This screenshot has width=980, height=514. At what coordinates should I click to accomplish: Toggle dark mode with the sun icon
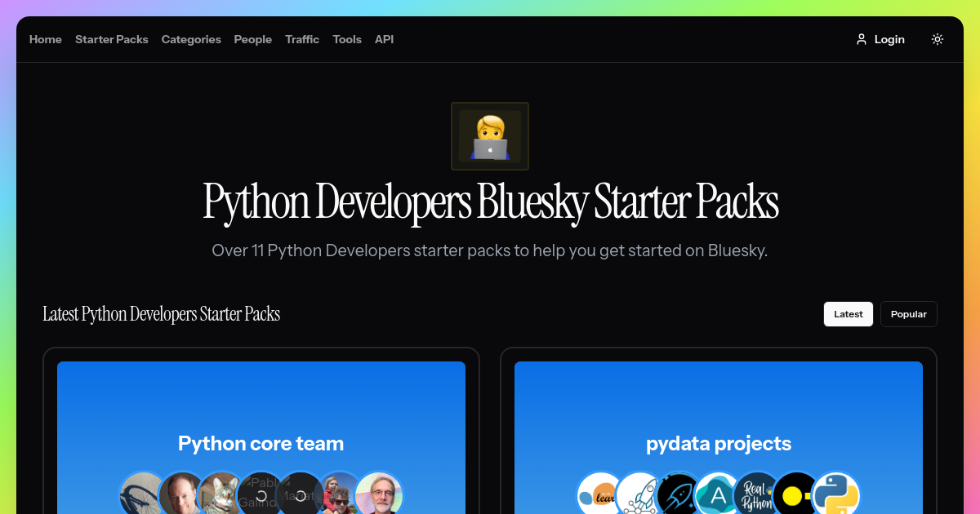(937, 38)
